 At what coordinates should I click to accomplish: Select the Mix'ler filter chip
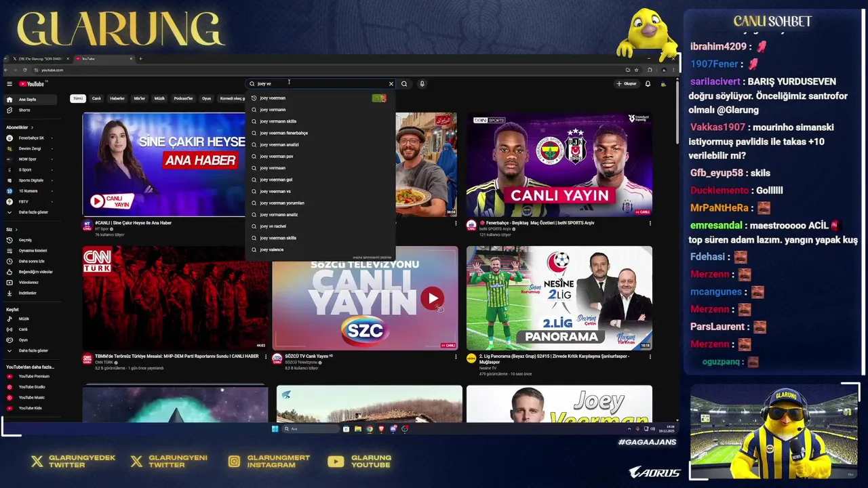coord(140,98)
